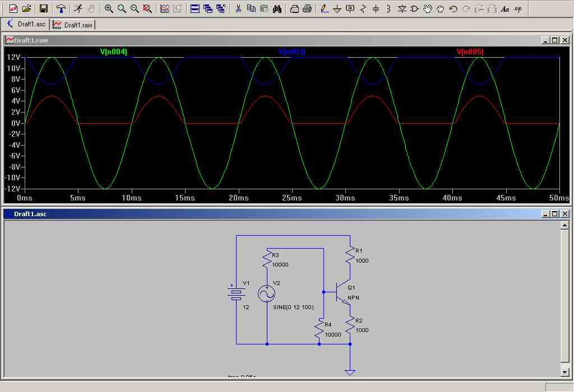Run the simulation with the running-man icon

point(78,8)
